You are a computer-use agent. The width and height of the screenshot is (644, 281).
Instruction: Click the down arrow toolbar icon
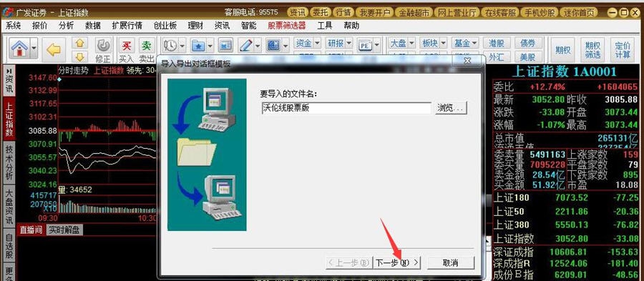(79, 56)
